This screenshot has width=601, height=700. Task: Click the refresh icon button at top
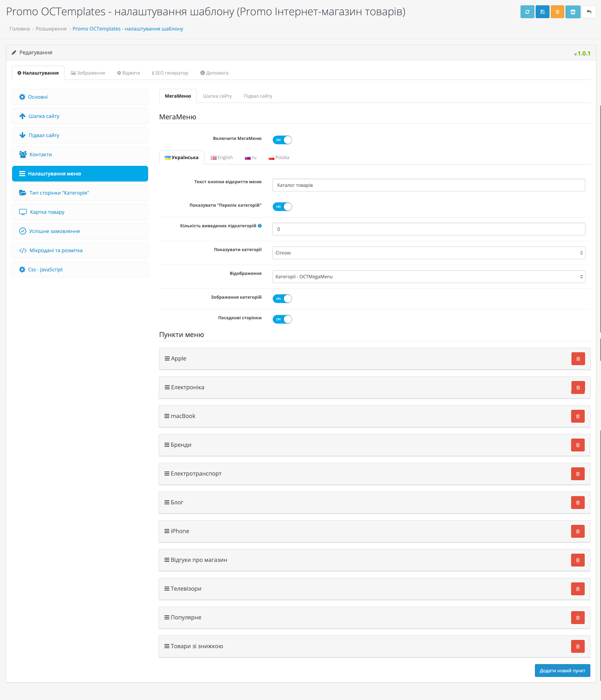(527, 12)
